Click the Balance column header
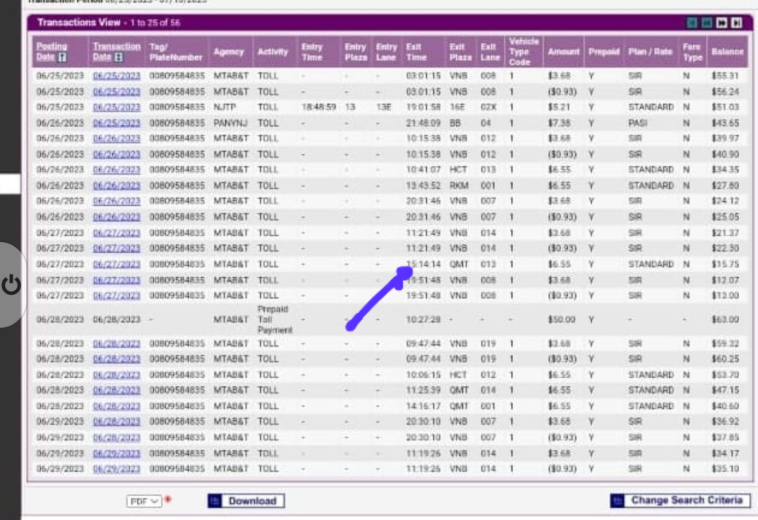Viewport: 758px width, 520px height. tap(727, 52)
